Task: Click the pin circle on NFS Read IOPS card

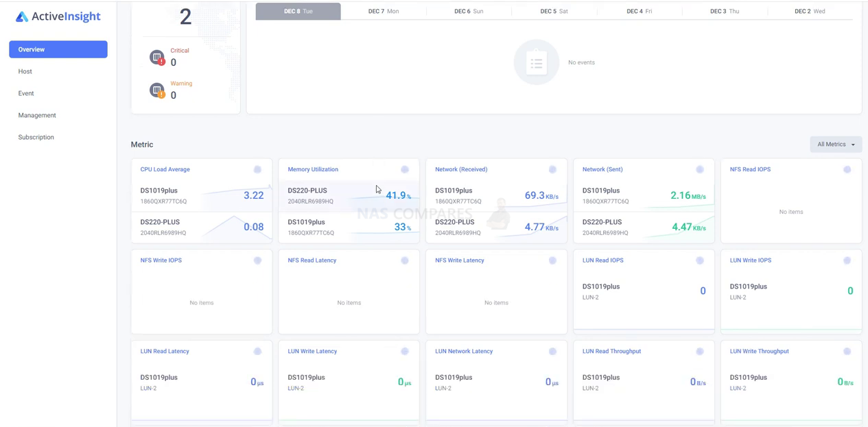Action: point(847,169)
